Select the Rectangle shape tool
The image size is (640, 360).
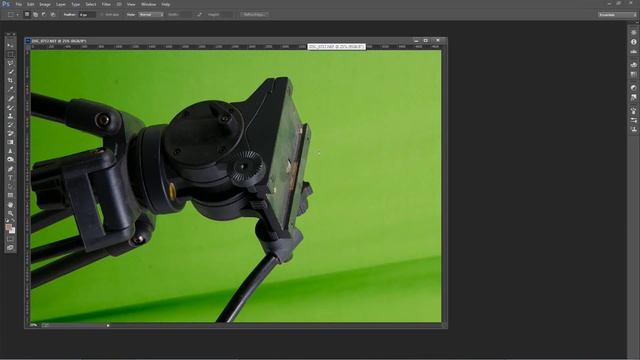[x=11, y=195]
